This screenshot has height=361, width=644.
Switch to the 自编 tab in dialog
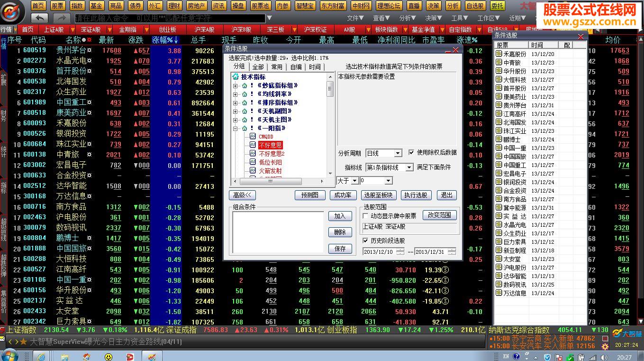click(x=296, y=67)
